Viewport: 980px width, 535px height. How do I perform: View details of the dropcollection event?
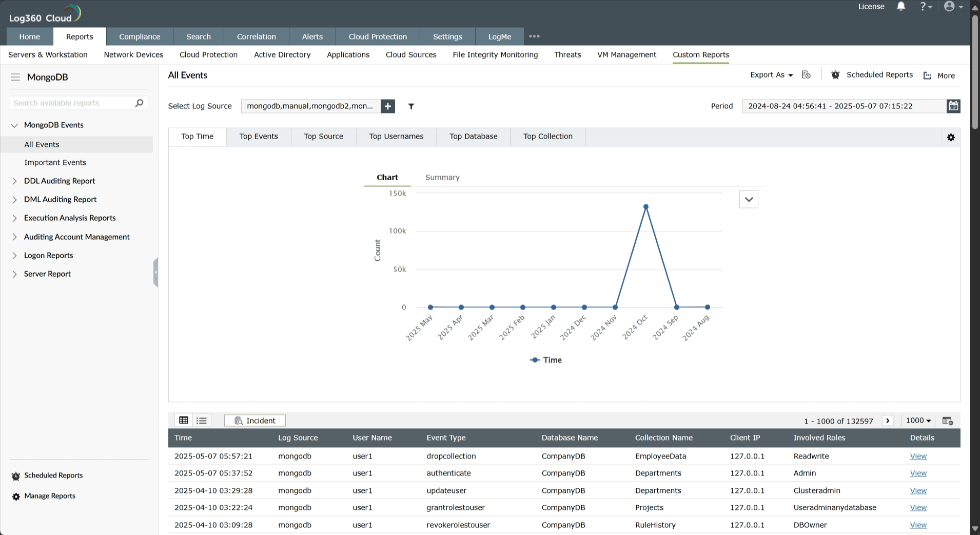[x=918, y=456]
